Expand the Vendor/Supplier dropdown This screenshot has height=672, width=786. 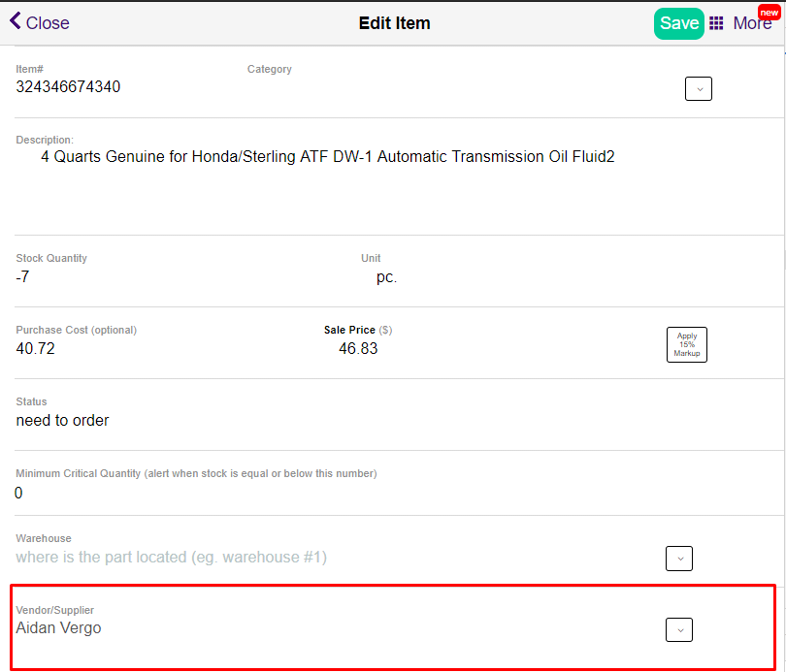tap(678, 629)
